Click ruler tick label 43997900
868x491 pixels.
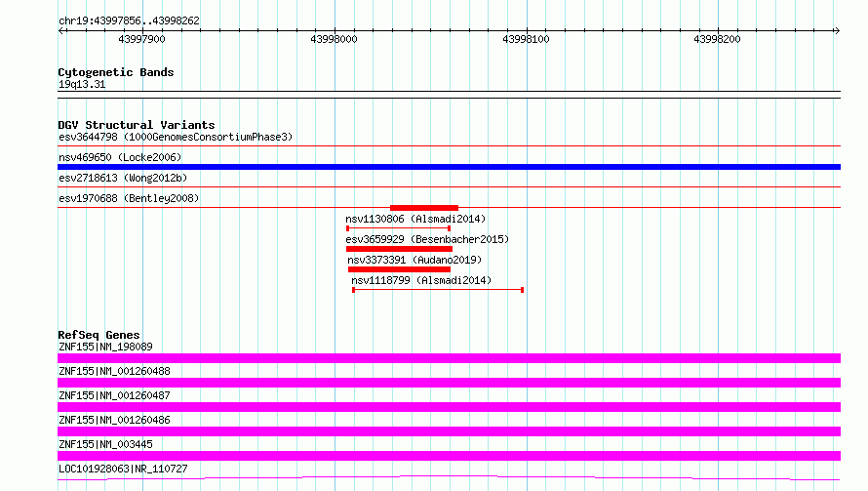141,39
